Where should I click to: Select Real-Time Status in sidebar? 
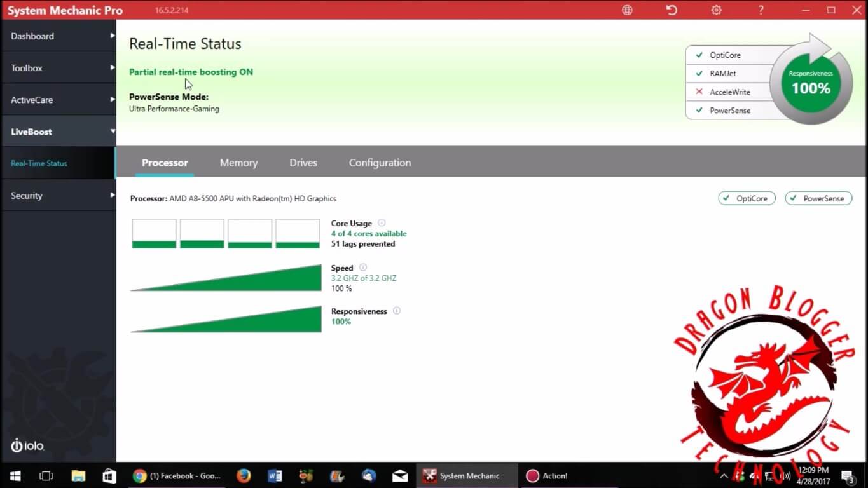tap(39, 163)
